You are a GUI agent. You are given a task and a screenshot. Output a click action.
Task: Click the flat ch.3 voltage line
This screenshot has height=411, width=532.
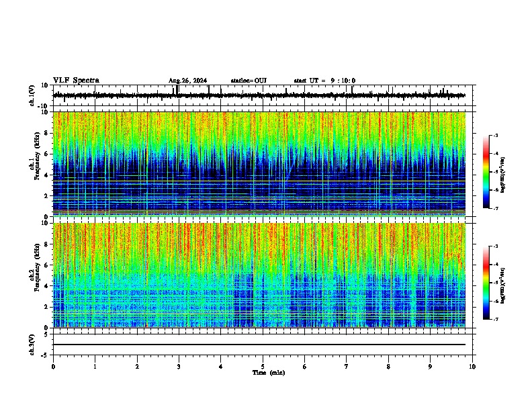(259, 345)
